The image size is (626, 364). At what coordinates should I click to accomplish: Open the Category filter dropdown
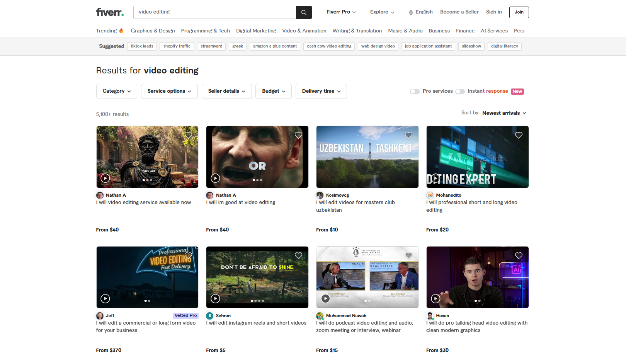coord(116,91)
